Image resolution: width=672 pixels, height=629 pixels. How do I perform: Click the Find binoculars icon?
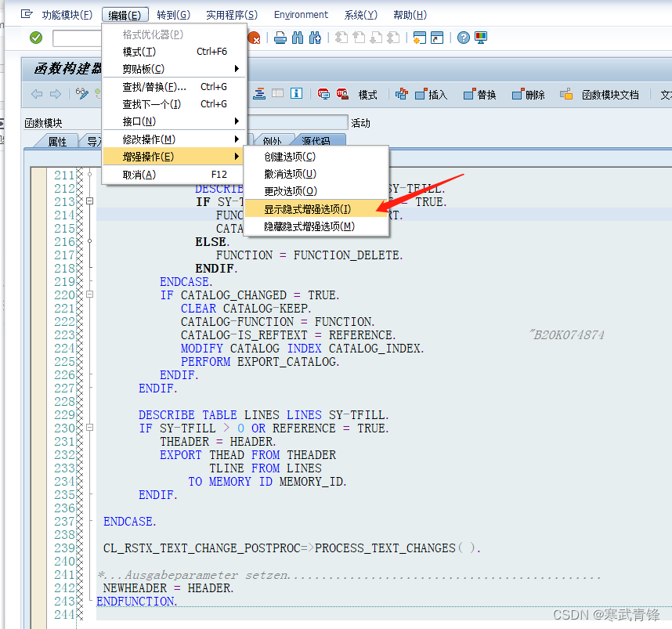(298, 38)
